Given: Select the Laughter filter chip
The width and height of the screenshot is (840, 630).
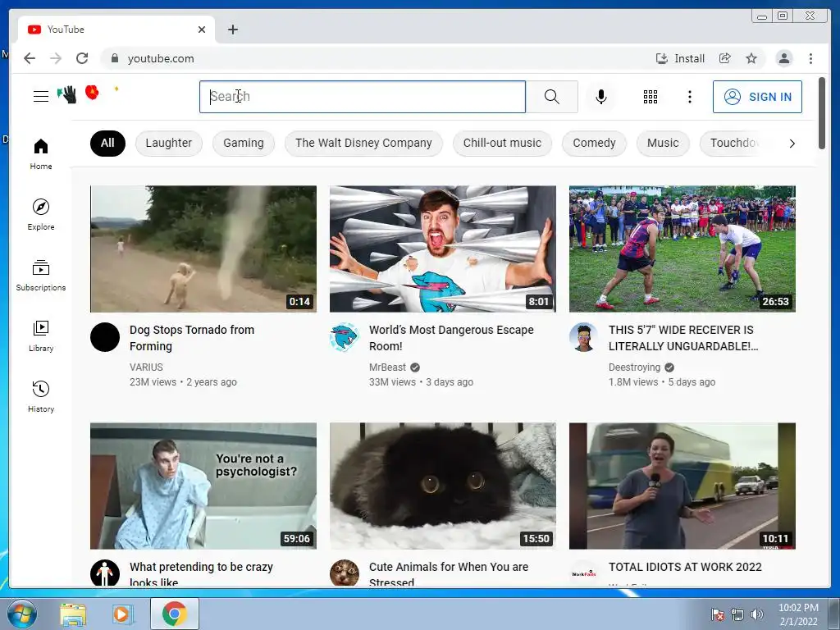Looking at the screenshot, I should 169,143.
